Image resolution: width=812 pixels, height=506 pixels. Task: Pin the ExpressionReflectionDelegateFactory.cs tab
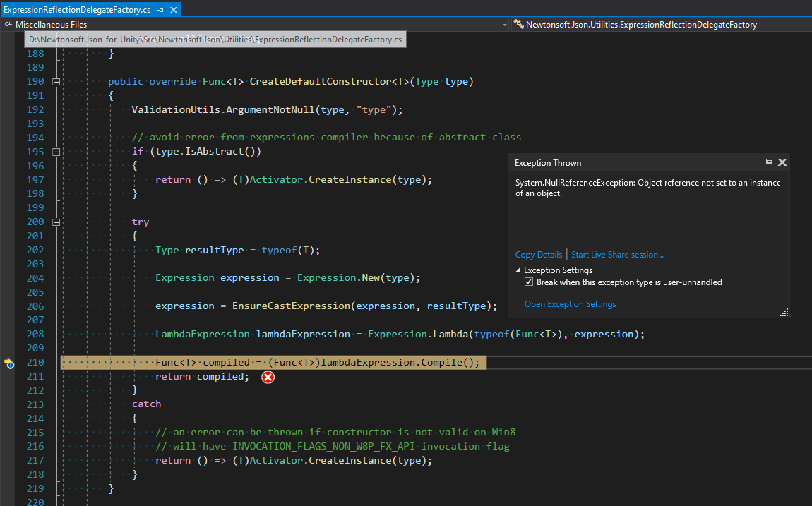(x=161, y=11)
